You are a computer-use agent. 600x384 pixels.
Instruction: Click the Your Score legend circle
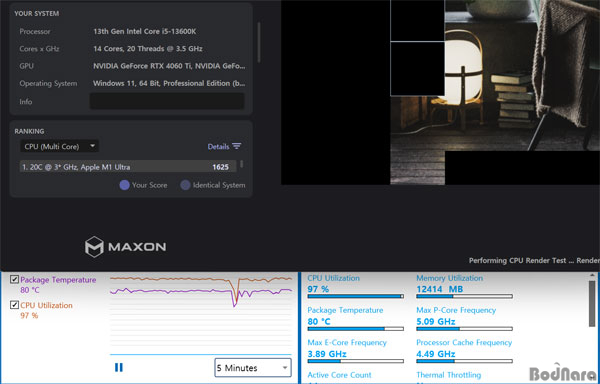[124, 185]
